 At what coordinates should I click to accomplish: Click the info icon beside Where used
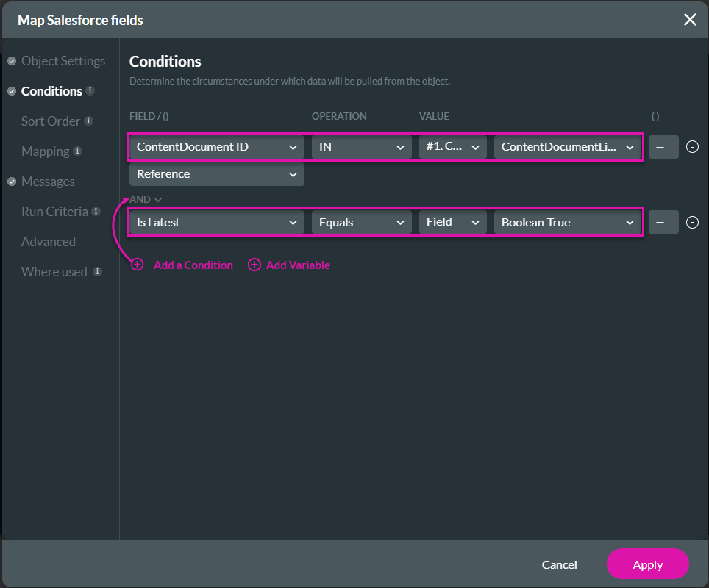(x=97, y=271)
